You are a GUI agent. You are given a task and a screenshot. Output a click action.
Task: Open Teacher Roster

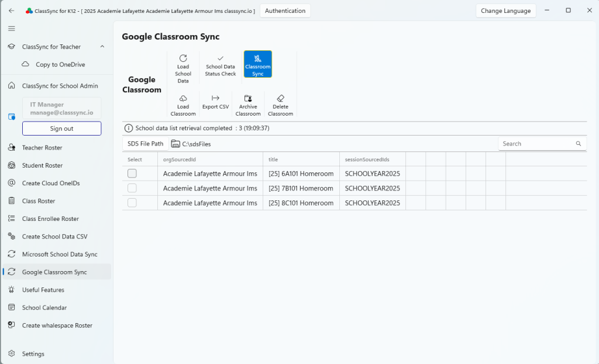pos(42,148)
